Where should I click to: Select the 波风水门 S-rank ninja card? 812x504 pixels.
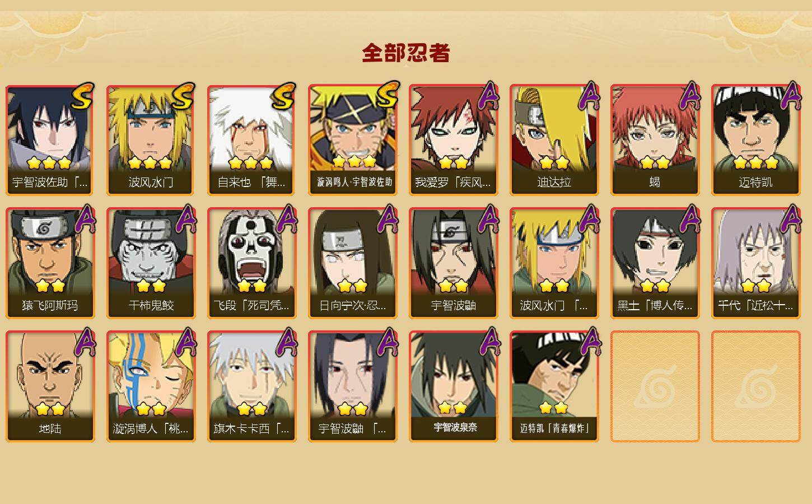point(151,140)
